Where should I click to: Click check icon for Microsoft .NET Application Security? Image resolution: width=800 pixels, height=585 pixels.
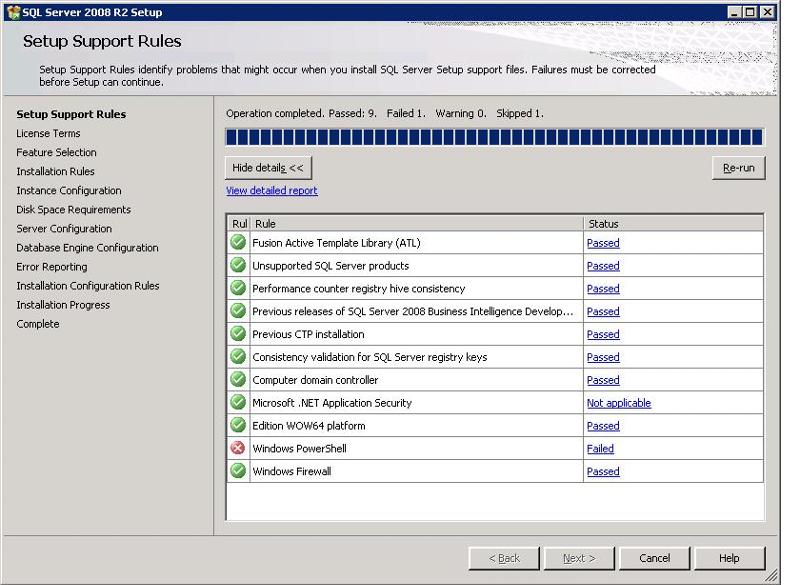tap(238, 402)
